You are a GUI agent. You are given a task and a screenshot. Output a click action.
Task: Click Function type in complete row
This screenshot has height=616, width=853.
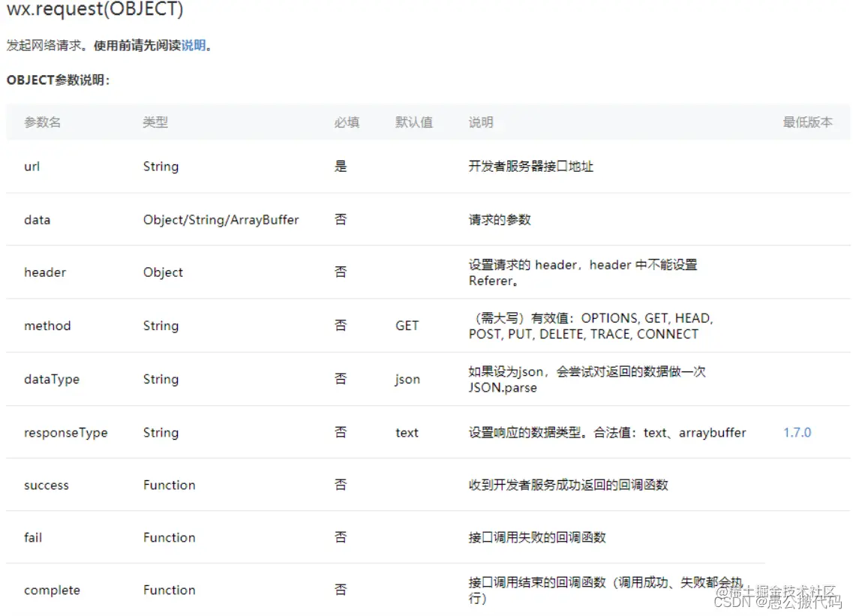(x=170, y=590)
